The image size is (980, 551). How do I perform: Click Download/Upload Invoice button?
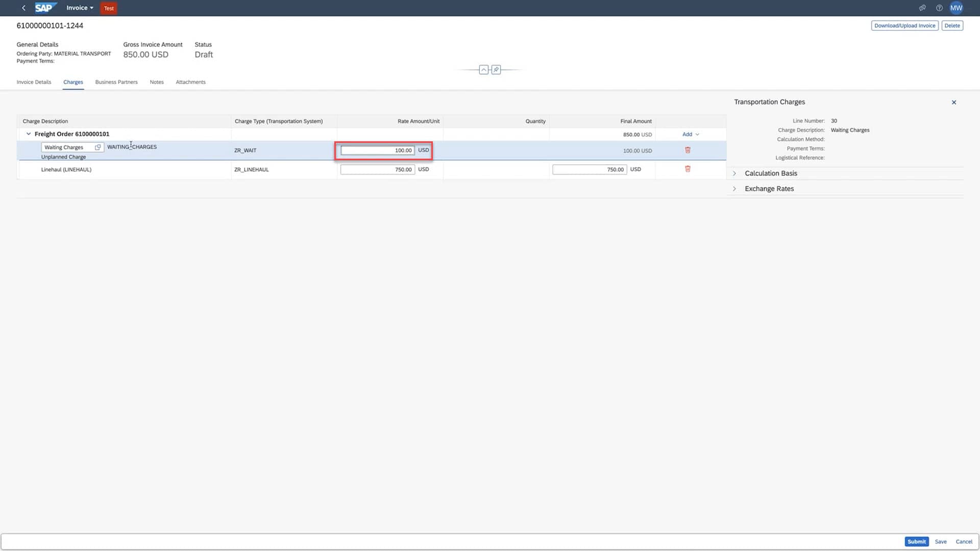[x=904, y=26]
